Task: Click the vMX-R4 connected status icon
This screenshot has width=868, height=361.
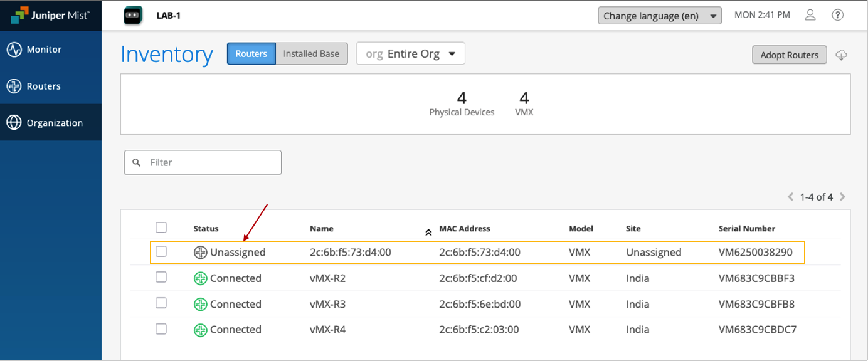Action: (200, 330)
